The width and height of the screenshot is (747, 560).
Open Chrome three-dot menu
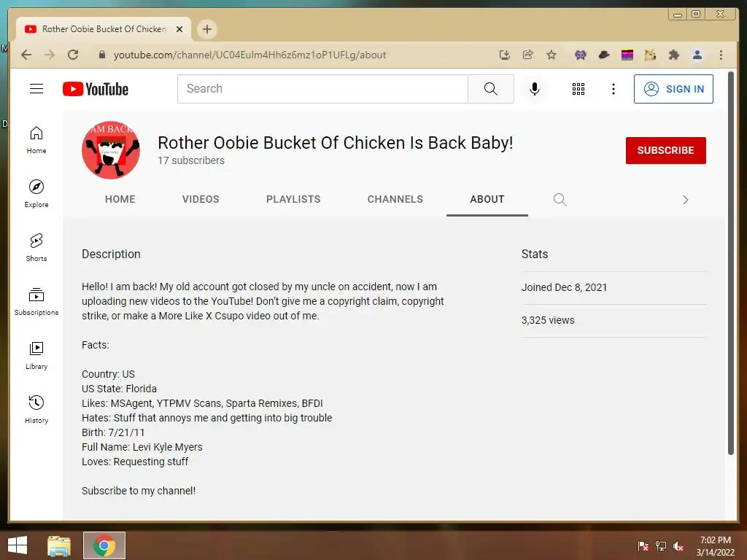click(721, 55)
